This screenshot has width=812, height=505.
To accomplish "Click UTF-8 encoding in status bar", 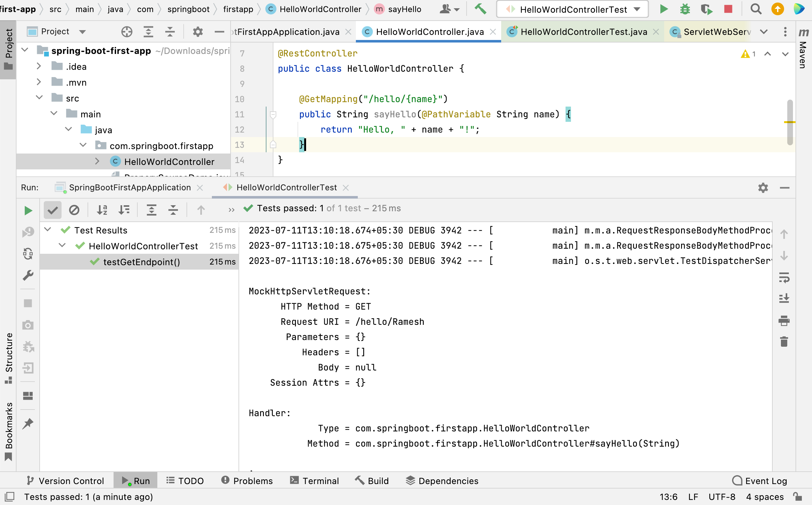I will 722,497.
